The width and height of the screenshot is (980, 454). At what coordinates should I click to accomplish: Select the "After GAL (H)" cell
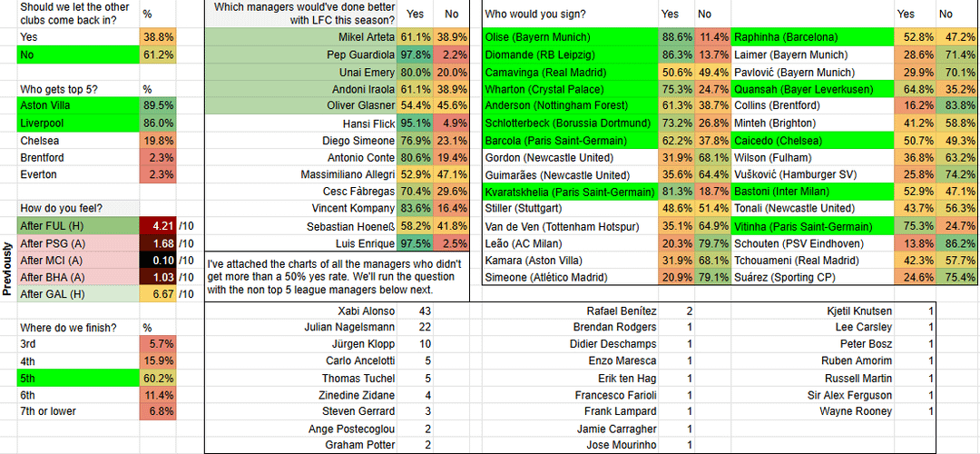pos(77,294)
